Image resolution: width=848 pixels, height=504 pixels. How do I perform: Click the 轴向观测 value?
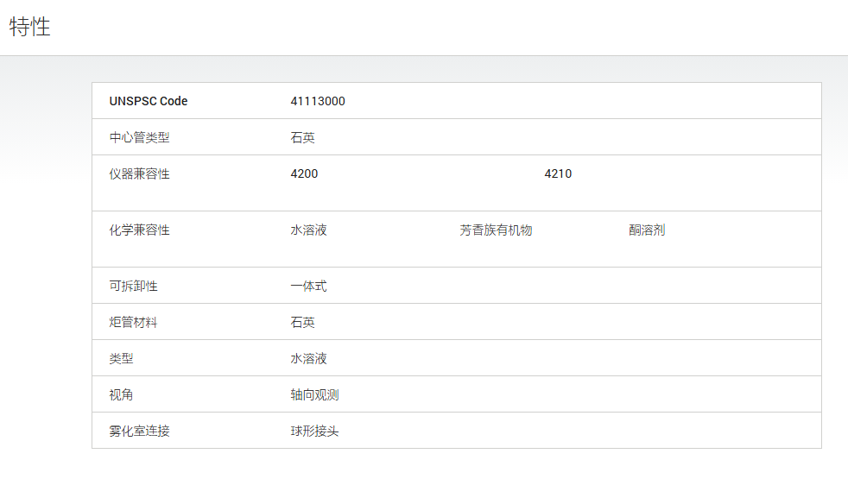tap(314, 394)
